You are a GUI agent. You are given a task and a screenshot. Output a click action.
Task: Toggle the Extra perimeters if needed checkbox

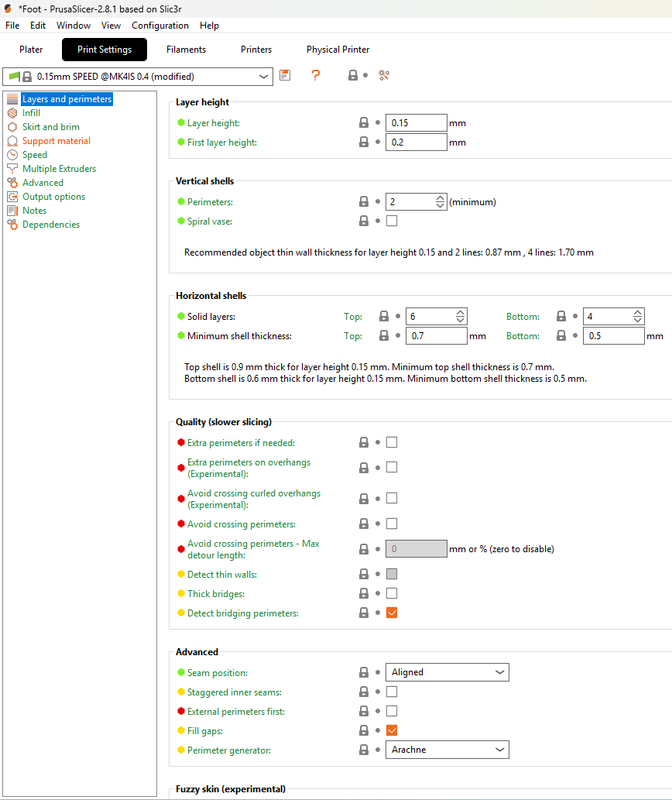click(392, 442)
